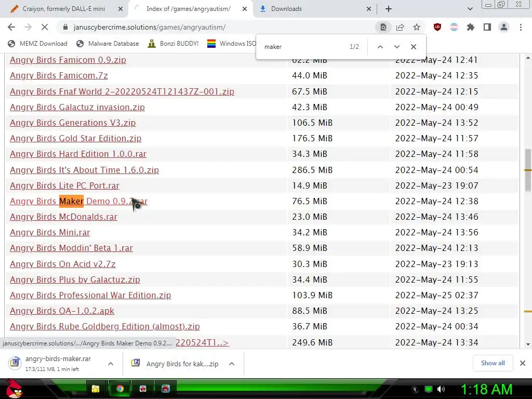The width and height of the screenshot is (532, 399).
Task: Open Angry Birds Fnaf World 2 zip link
Action: 122,91
